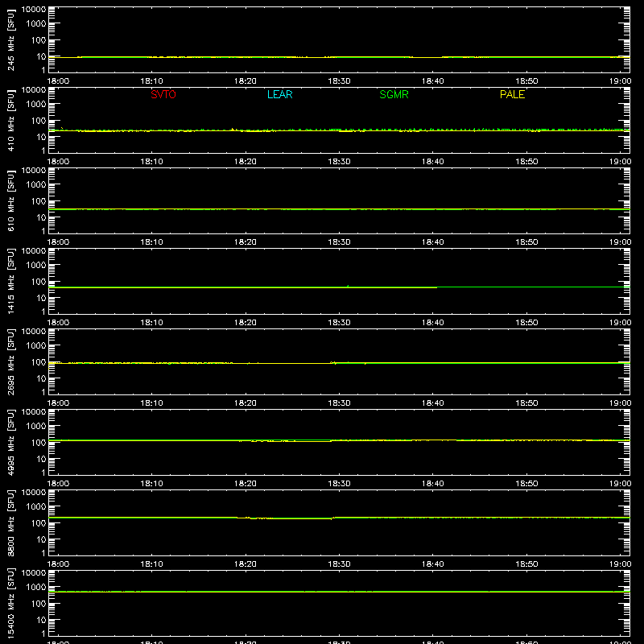Screen dimensions: 644x644
Task: Click 18:50 time label under 410 MHz plot
Action: (x=526, y=162)
